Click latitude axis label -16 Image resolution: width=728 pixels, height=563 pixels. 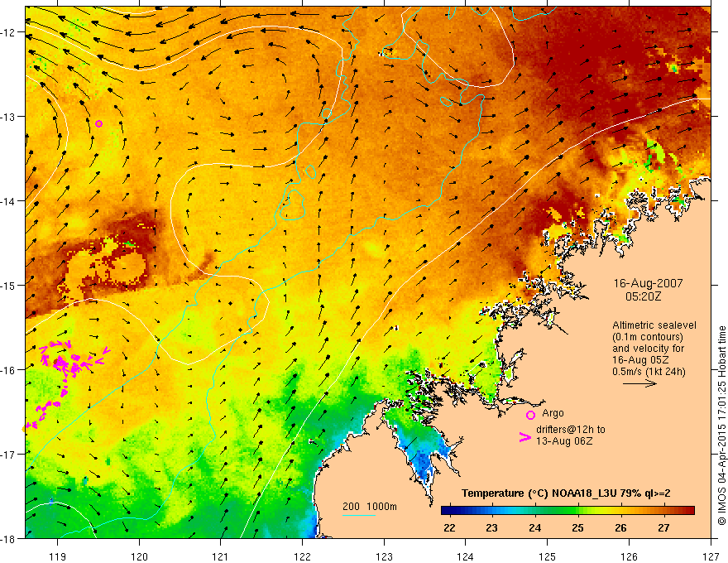point(9,370)
